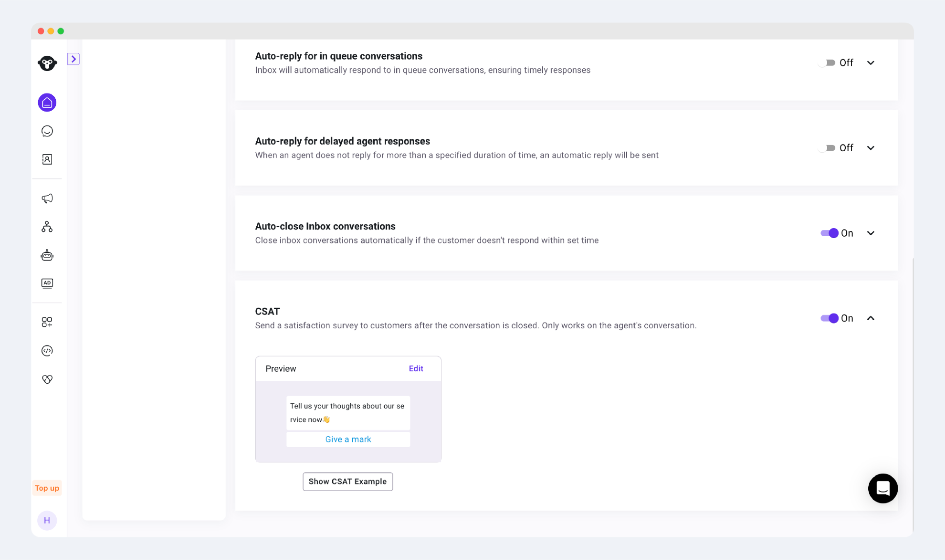Viewport: 945px width, 560px height.
Task: Open the integrations grid-plus icon
Action: point(47,322)
